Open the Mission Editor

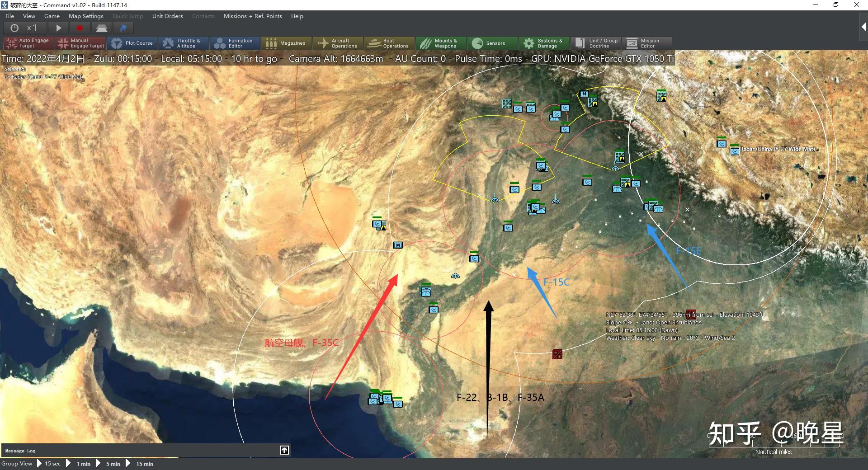647,43
